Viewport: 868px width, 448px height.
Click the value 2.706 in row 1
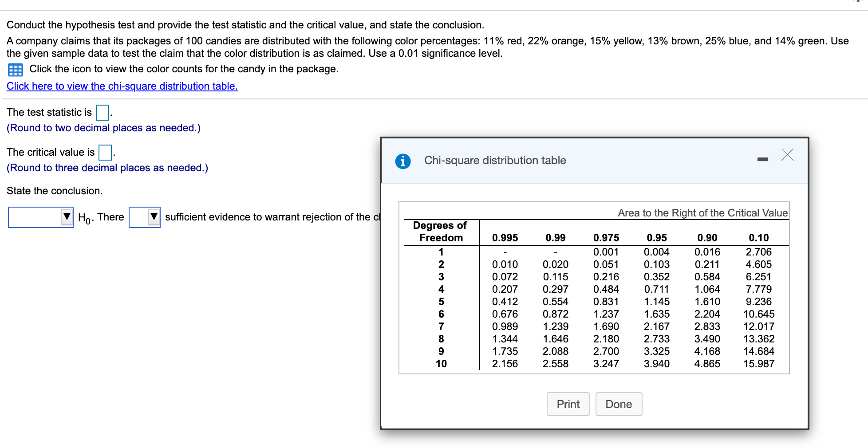point(759,252)
